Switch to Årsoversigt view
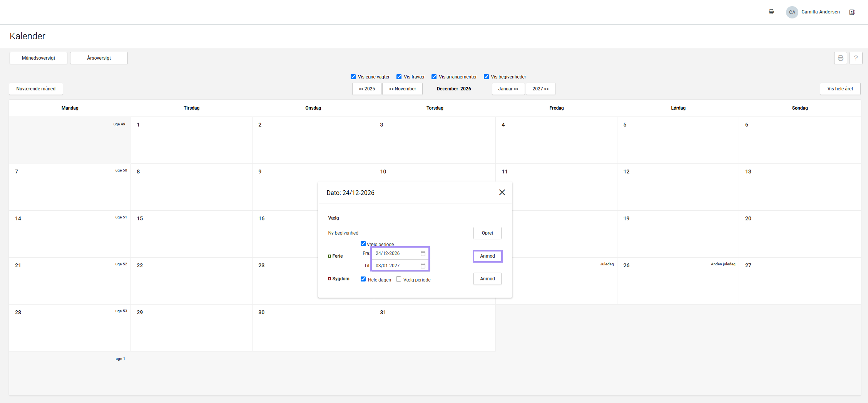 coord(99,58)
